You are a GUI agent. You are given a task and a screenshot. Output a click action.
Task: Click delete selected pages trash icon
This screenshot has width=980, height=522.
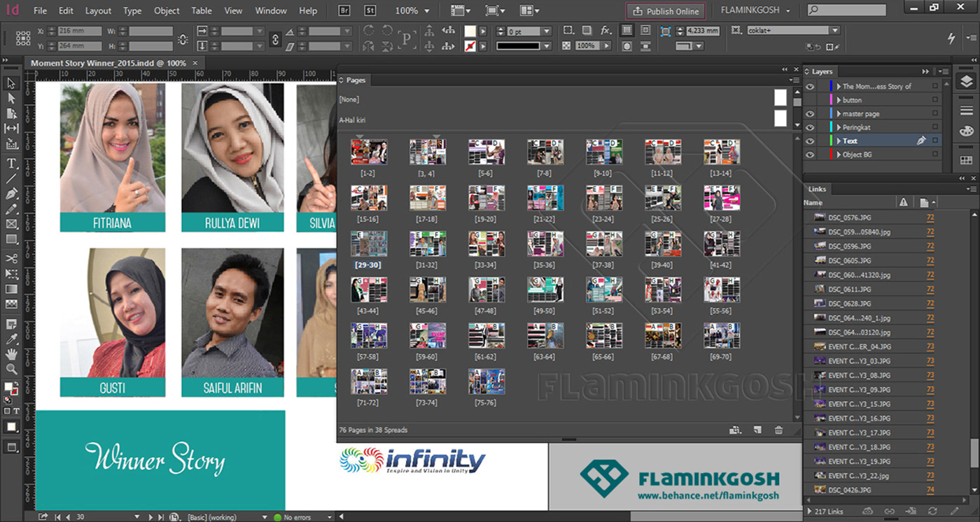[x=779, y=430]
